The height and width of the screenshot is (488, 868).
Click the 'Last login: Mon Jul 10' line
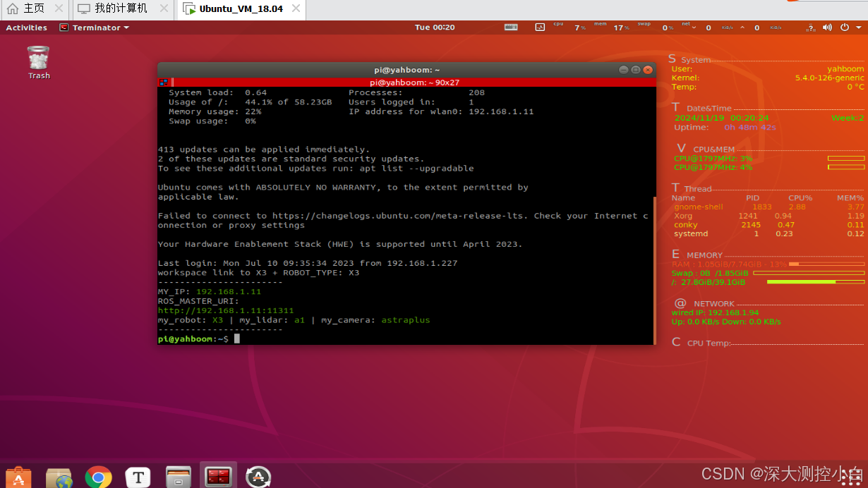coord(308,263)
